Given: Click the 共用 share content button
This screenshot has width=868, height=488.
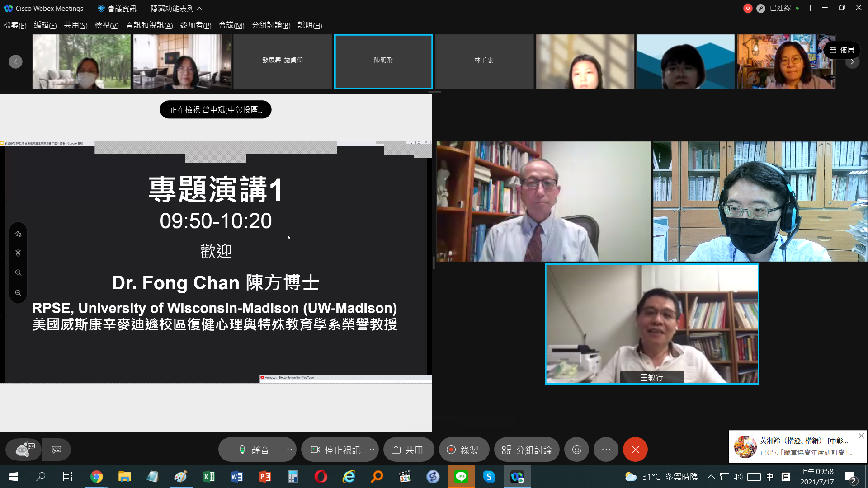Looking at the screenshot, I should point(409,450).
